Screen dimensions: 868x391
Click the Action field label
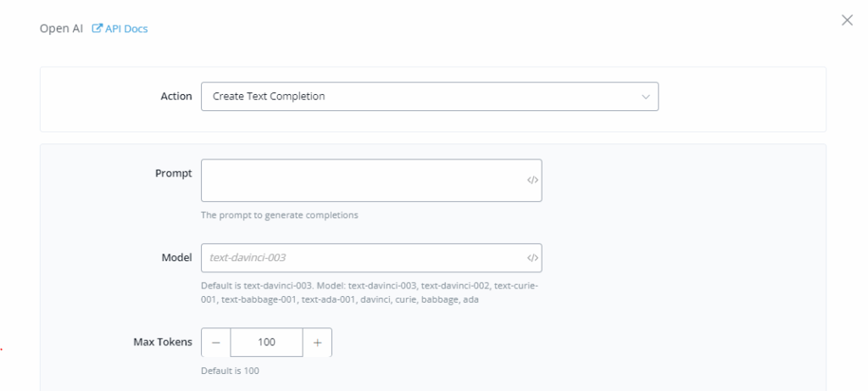175,97
